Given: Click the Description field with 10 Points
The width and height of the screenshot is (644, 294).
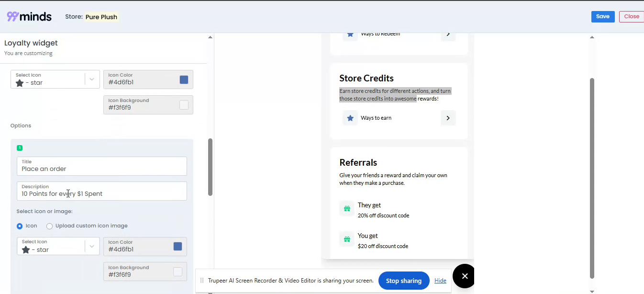Looking at the screenshot, I should 102,191.
